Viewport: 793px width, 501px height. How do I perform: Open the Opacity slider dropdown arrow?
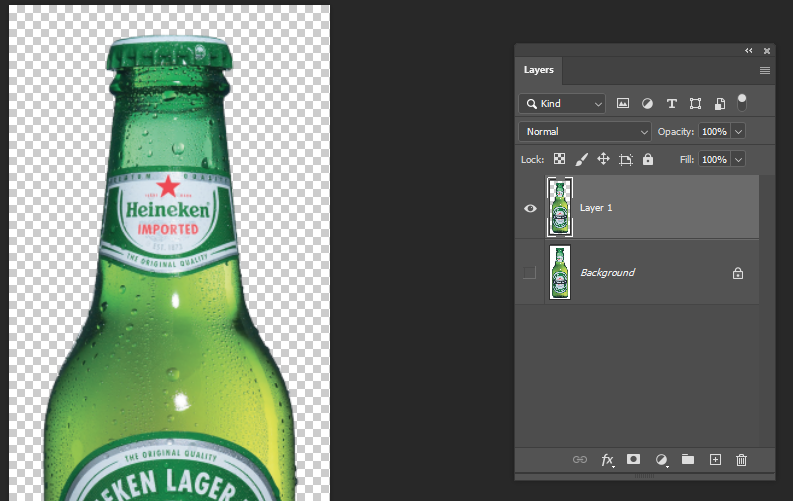click(738, 131)
